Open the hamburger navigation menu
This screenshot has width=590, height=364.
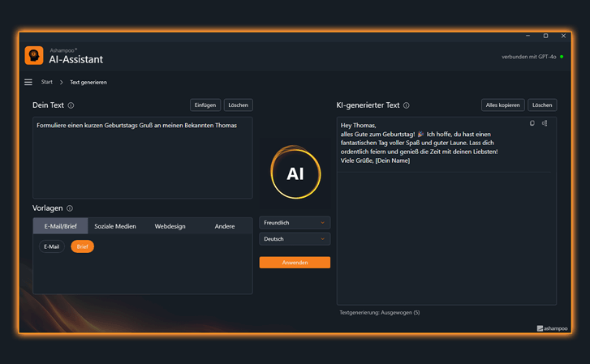pyautogui.click(x=28, y=82)
